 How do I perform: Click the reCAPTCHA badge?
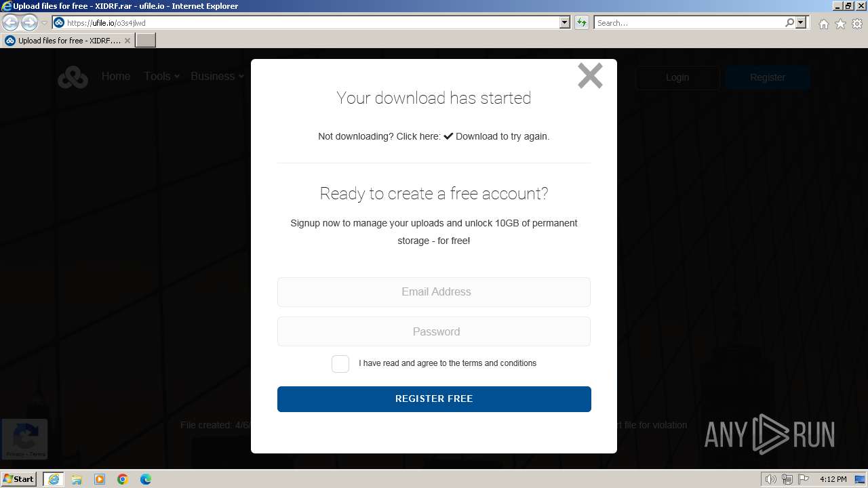pos(24,439)
